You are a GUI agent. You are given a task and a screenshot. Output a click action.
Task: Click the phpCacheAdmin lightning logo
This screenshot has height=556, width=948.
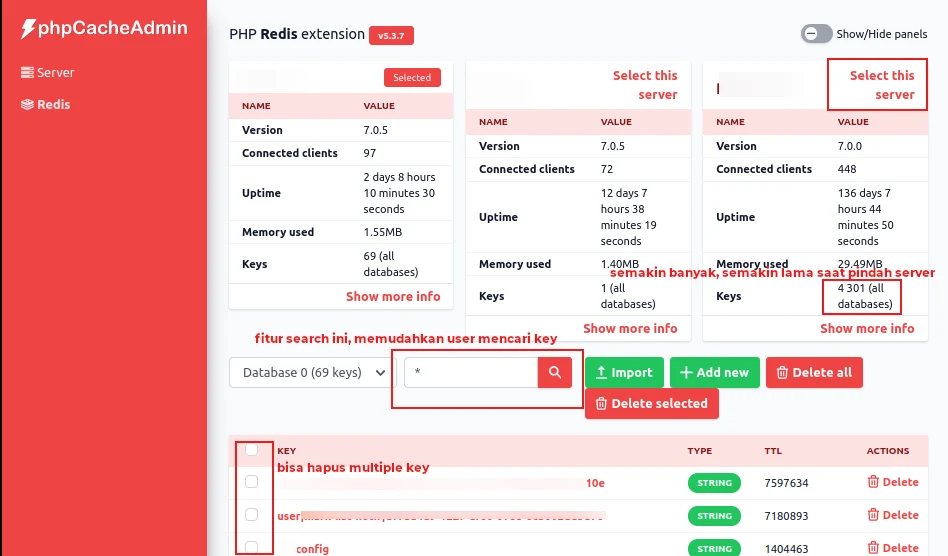[x=29, y=29]
